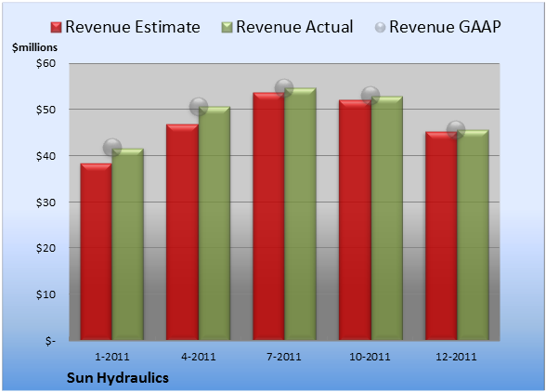546x392 pixels.
Task: Click the '$20' axis value
Action: coord(45,248)
